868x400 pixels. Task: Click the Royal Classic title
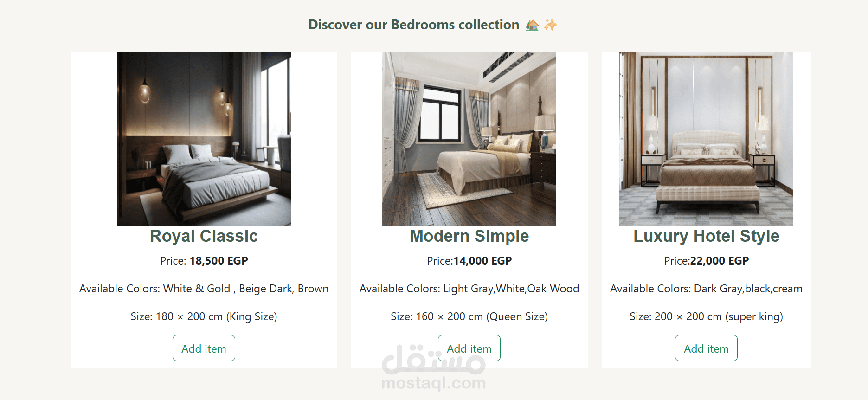click(x=204, y=236)
